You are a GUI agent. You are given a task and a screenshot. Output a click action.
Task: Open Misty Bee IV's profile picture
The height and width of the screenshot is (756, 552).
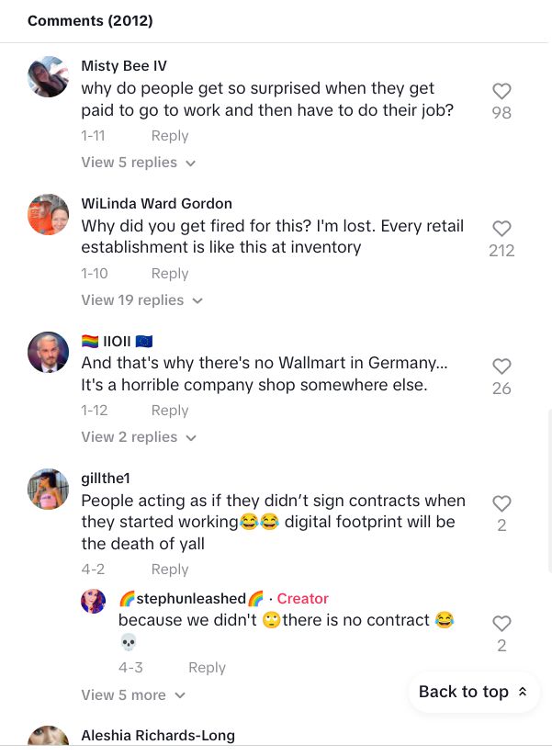(48, 76)
